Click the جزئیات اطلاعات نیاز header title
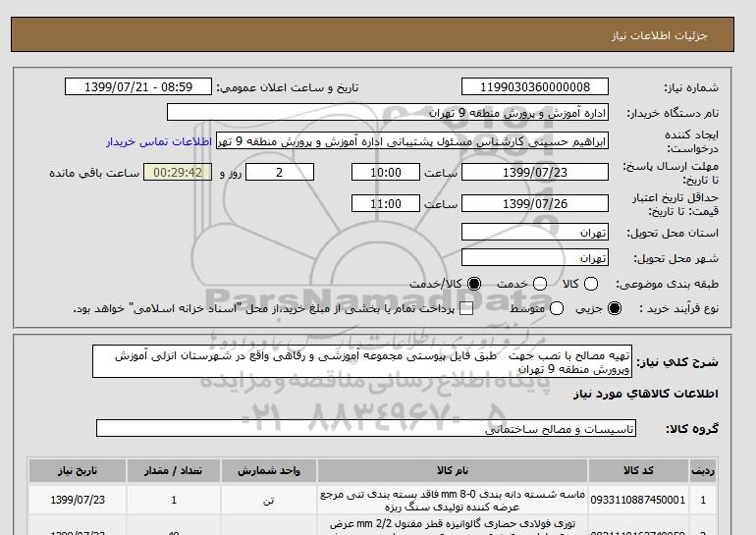The image size is (756, 535). coord(659,35)
